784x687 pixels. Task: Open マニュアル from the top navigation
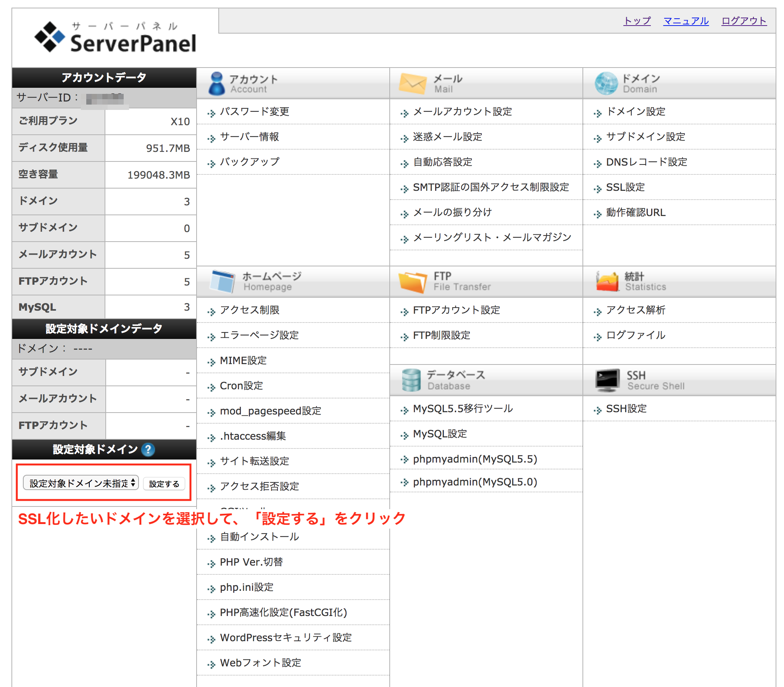686,21
